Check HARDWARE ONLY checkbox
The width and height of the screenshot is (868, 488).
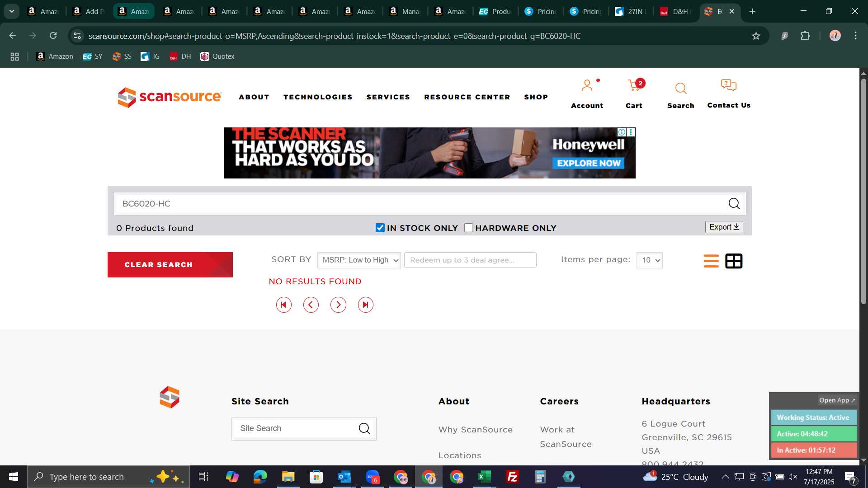click(x=469, y=228)
